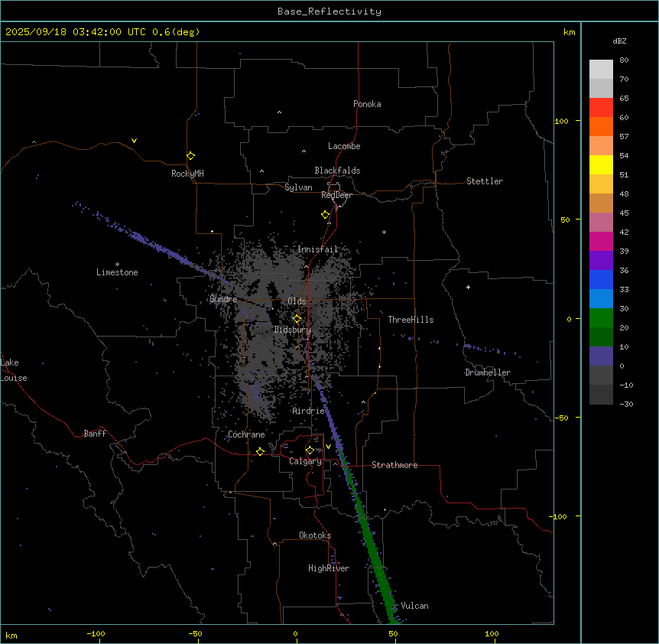659x644 pixels.
Task: Click the yellow diamond marker above RockyMH
Action: (x=190, y=155)
